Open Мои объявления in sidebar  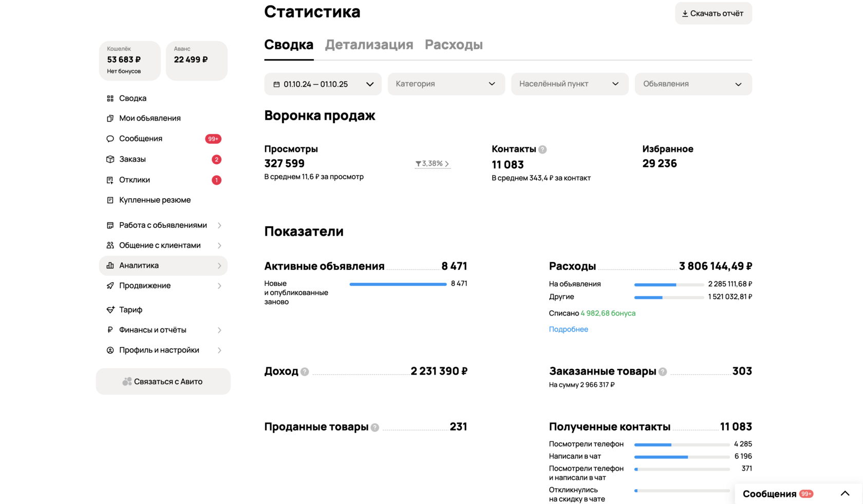[x=150, y=118]
